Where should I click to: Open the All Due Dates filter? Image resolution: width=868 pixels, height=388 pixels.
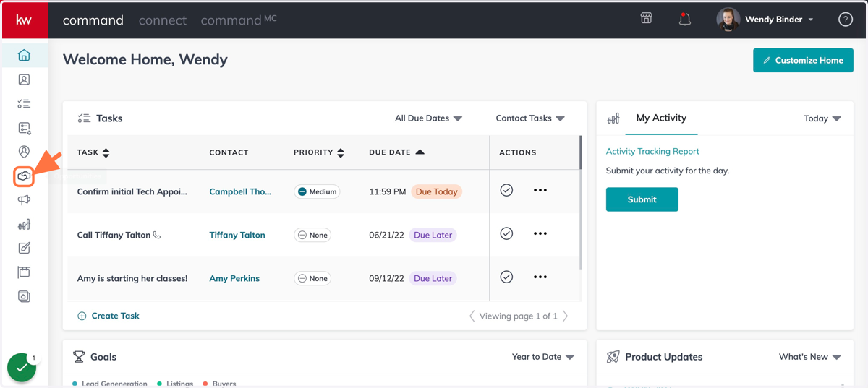click(428, 118)
